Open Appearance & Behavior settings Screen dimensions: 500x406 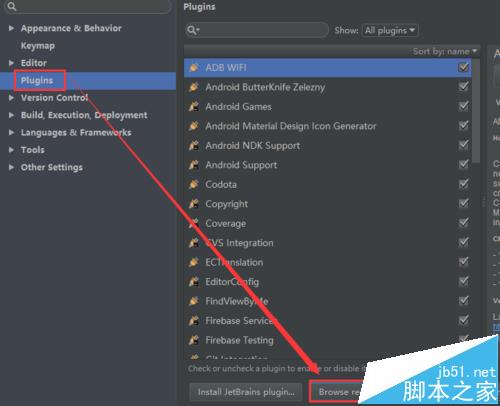click(71, 28)
